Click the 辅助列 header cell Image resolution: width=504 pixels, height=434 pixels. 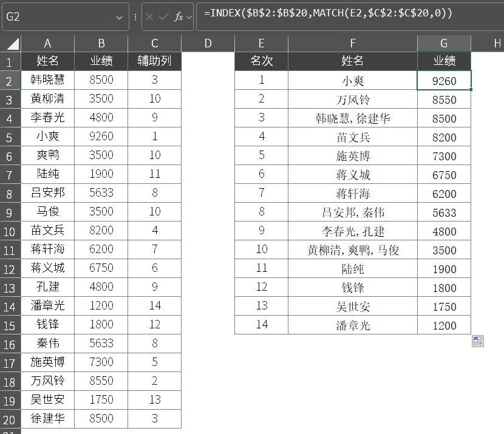pos(155,61)
